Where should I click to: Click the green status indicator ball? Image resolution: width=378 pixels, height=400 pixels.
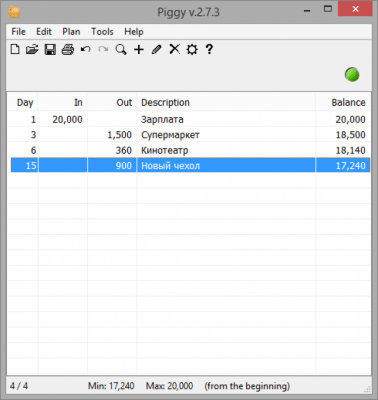[352, 74]
